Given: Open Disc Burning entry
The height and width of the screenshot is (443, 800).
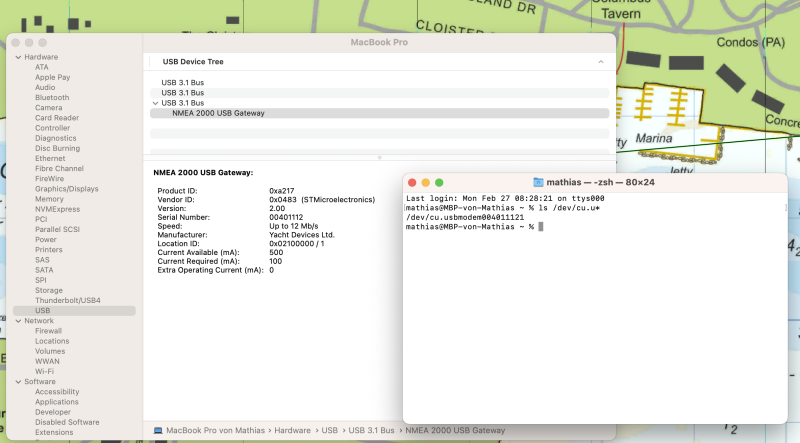Looking at the screenshot, I should point(58,149).
